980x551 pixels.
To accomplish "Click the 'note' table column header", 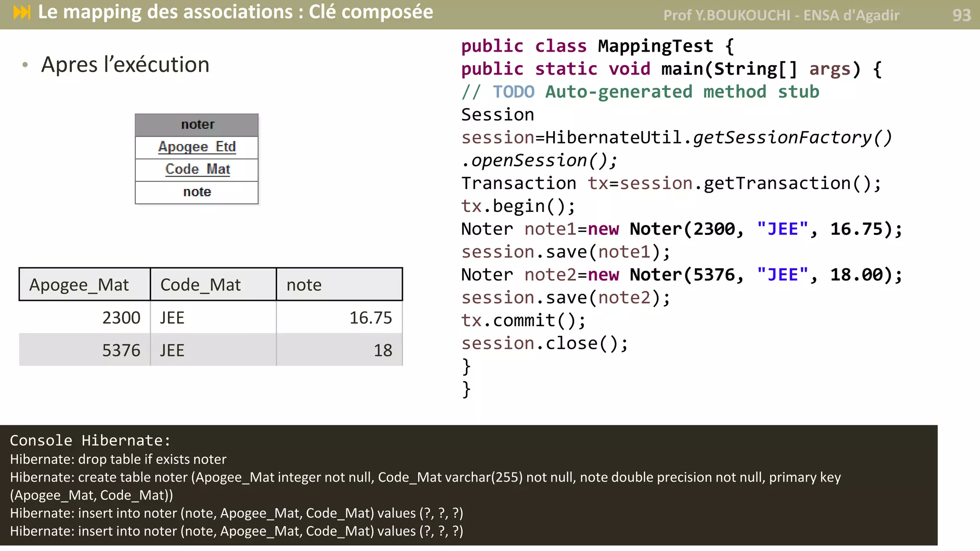I will click(339, 285).
